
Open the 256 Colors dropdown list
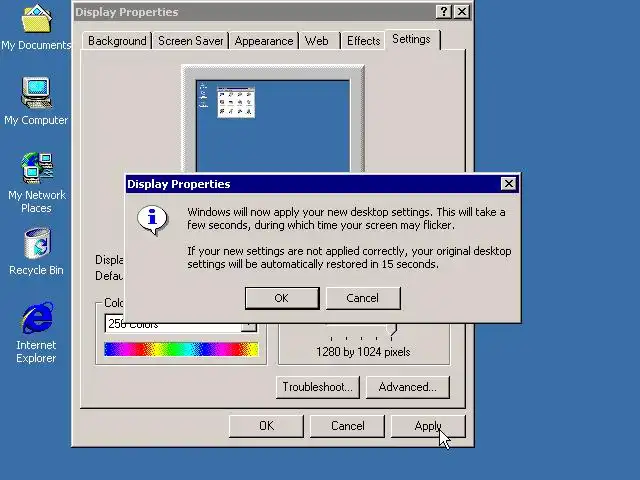(x=249, y=327)
